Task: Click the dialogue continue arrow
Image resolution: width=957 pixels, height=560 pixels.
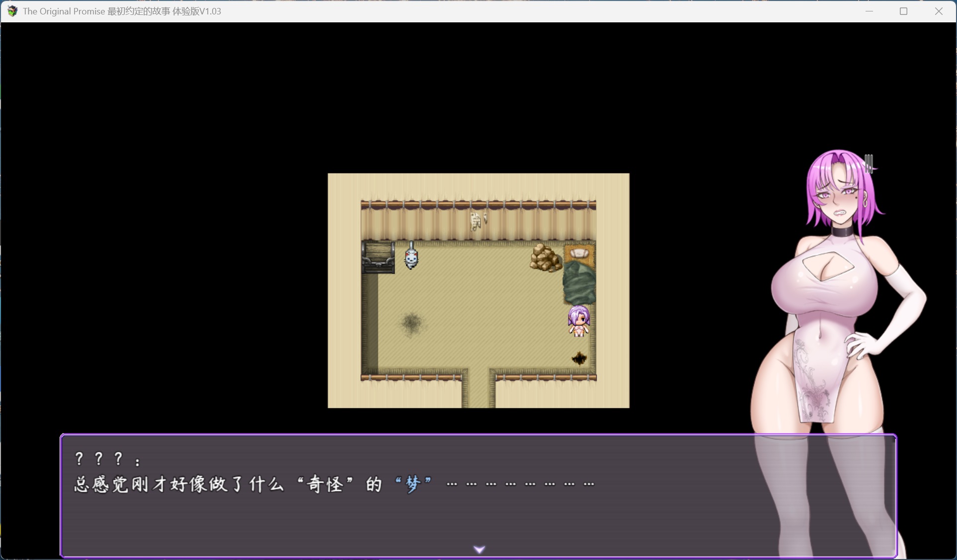Action: pyautogui.click(x=479, y=549)
